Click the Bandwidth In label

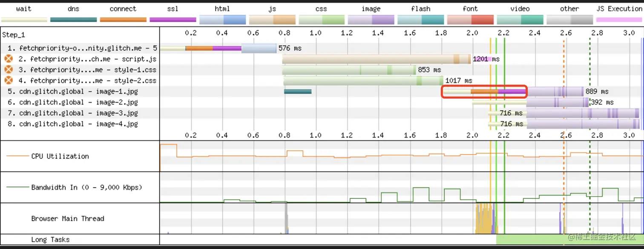click(x=86, y=187)
